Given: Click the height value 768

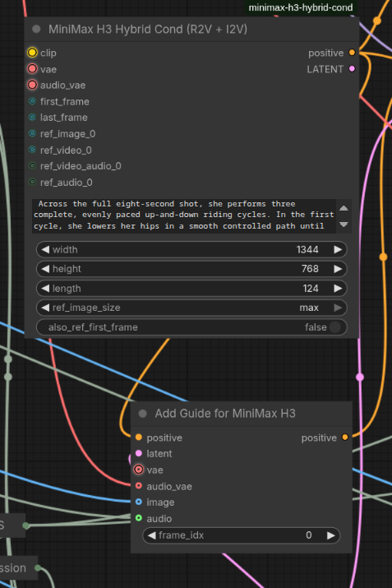Looking at the screenshot, I should click(x=310, y=269).
